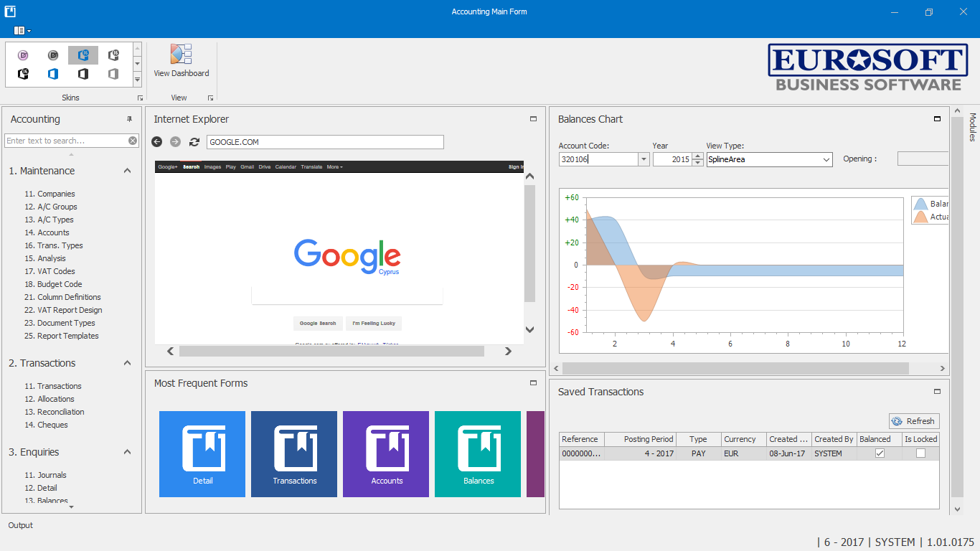Image resolution: width=980 pixels, height=551 pixels.
Task: Open the Detail form tile
Action: [202, 453]
